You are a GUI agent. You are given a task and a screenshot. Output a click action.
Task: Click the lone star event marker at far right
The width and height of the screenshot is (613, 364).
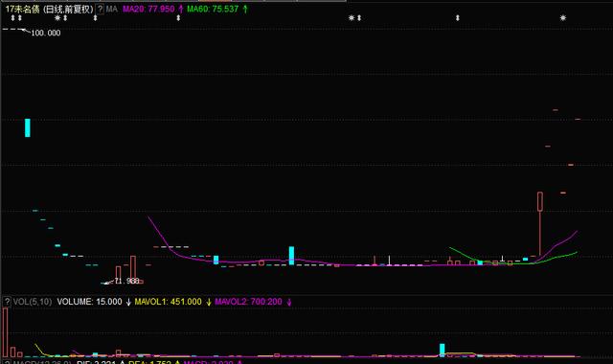(563, 18)
